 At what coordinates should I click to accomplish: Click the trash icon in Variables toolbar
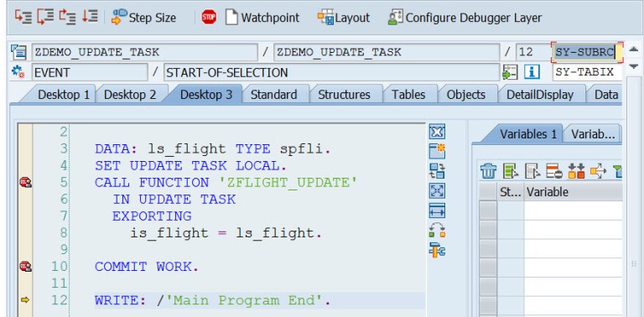(488, 171)
